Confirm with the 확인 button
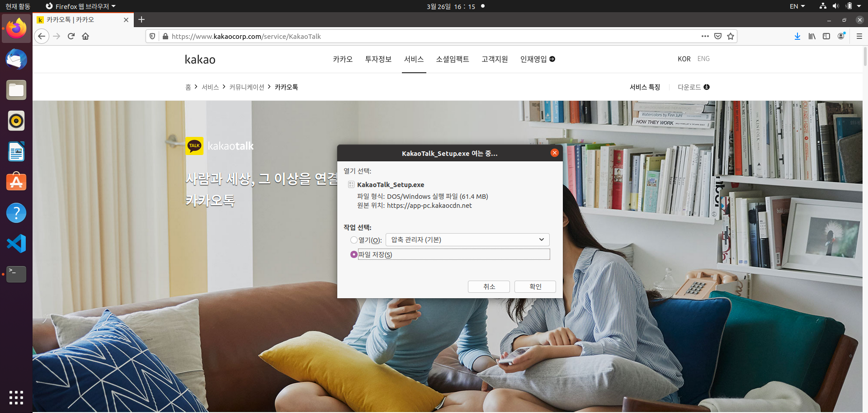The width and height of the screenshot is (868, 413). [535, 286]
